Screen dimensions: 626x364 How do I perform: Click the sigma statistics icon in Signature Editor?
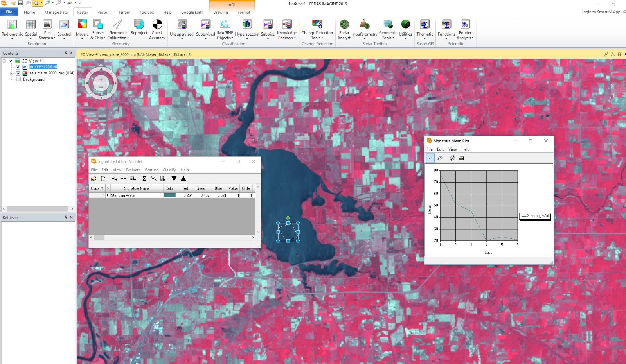coord(144,179)
